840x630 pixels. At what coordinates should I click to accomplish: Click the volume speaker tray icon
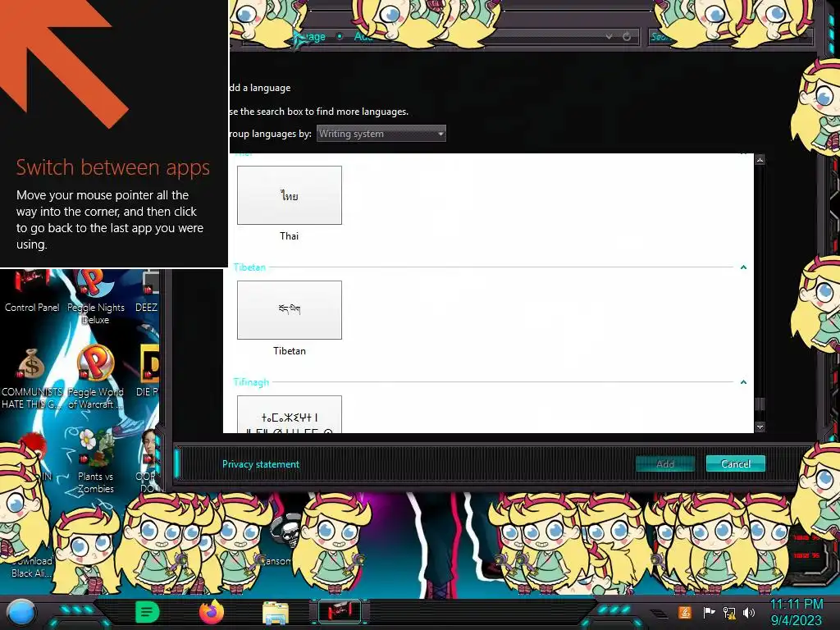(x=748, y=612)
